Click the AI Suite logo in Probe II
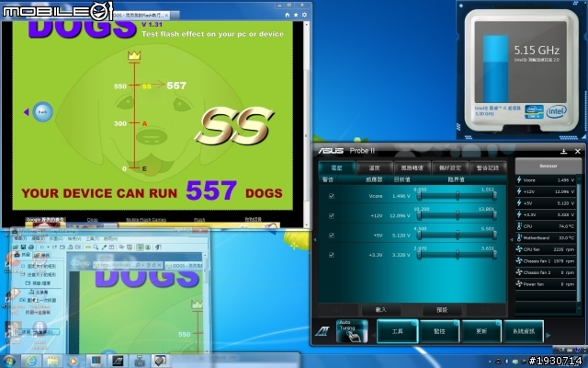This screenshot has width=588, height=368. point(322,331)
